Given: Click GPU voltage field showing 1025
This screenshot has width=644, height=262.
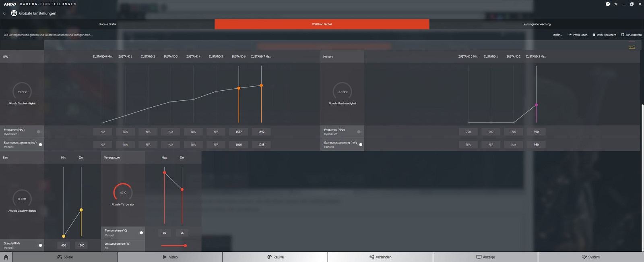Looking at the screenshot, I should (x=261, y=144).
